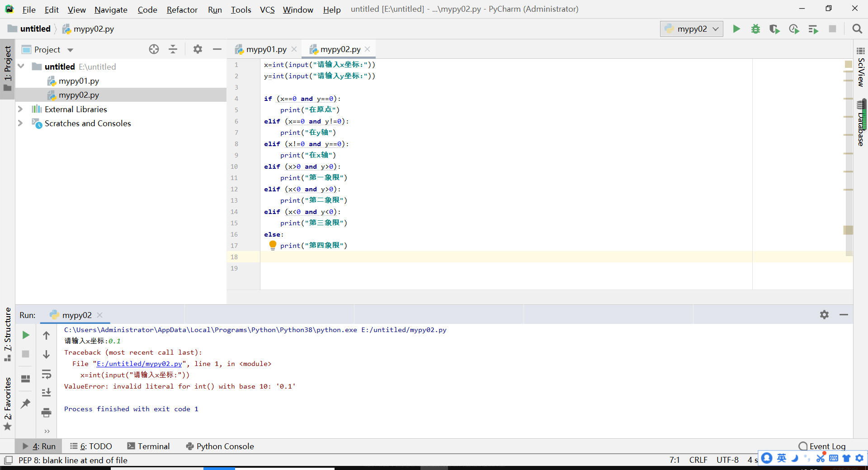The image size is (868, 470).
Task: Select mypy01.py in the project tree
Action: (79, 81)
